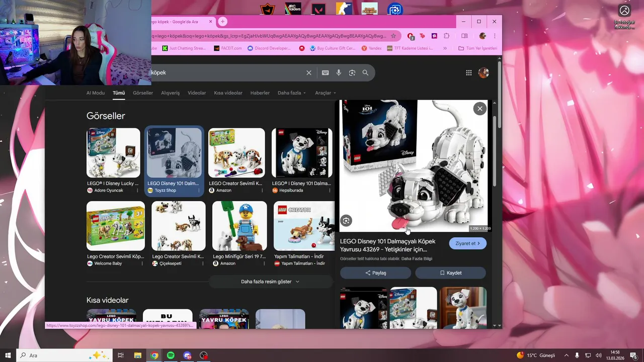The height and width of the screenshot is (362, 644).
Task: Open Google Lens image search
Action: (x=352, y=73)
